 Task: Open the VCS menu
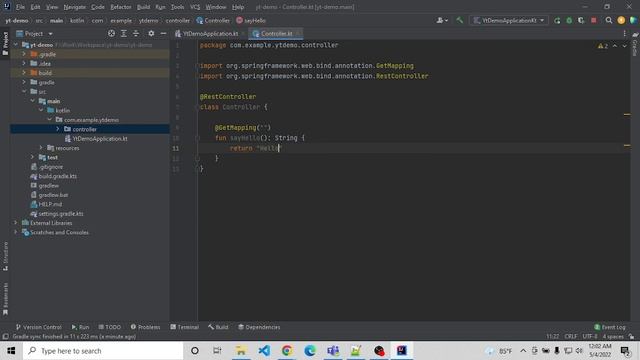point(195,7)
